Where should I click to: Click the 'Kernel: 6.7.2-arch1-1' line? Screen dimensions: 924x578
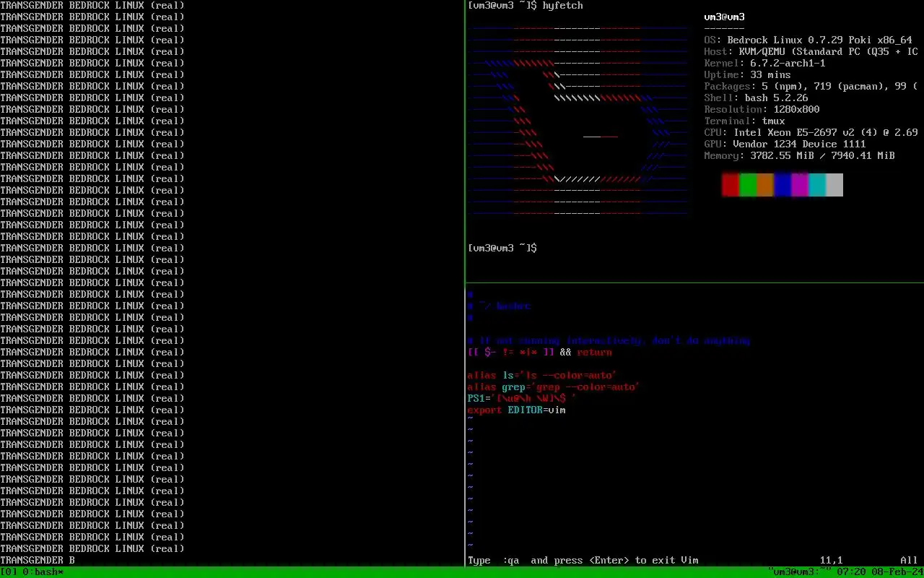tap(765, 64)
